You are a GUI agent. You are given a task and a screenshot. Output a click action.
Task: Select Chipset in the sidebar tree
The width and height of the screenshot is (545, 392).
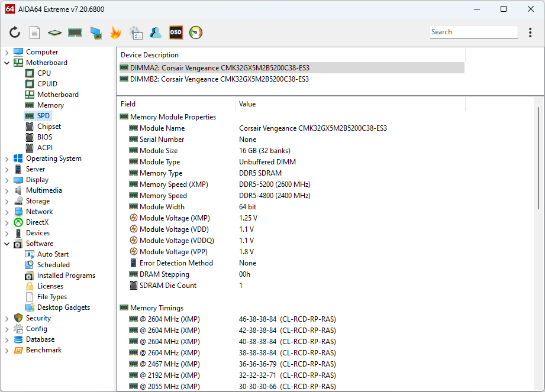coord(49,127)
